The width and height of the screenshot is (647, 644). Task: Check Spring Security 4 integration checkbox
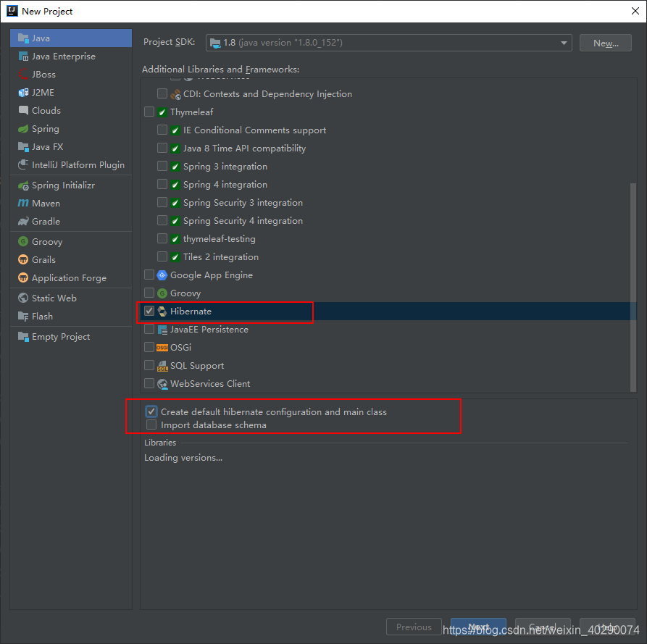pyautogui.click(x=162, y=220)
